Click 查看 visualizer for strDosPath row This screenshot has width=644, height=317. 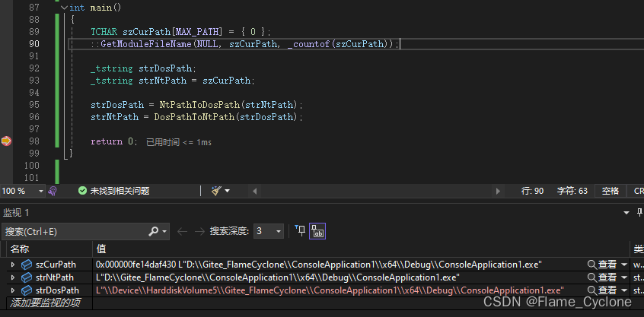[601, 290]
